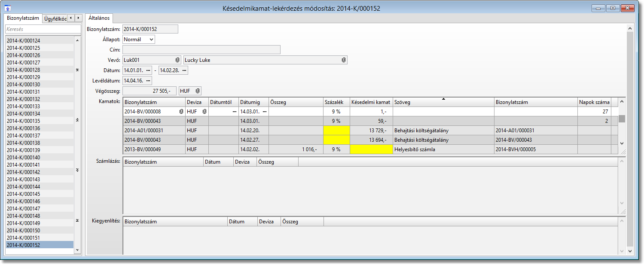This screenshot has height=265, width=644.
Task: Jump to list top using top double-arrow
Action: click(77, 70)
